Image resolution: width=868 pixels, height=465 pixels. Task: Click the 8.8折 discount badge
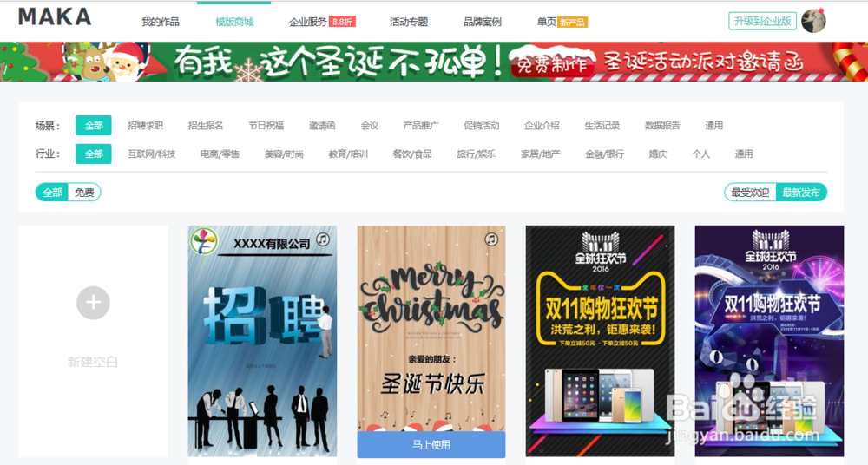click(x=342, y=22)
